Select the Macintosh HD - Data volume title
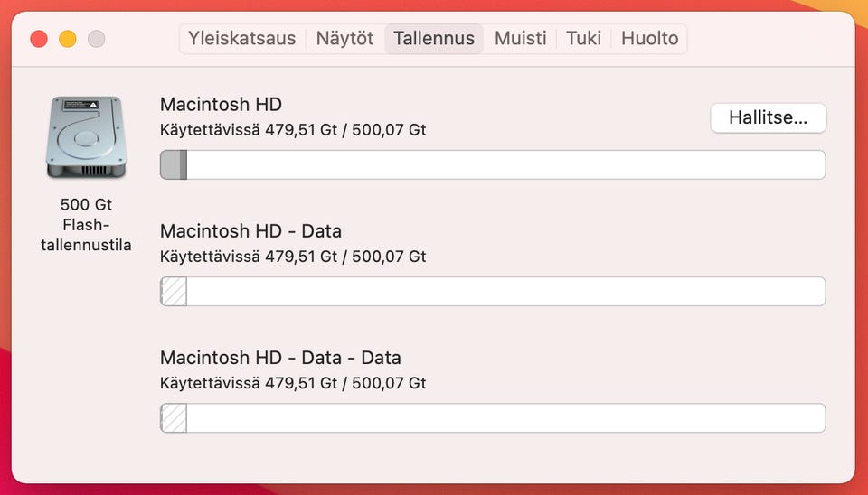The width and height of the screenshot is (868, 495). point(250,231)
